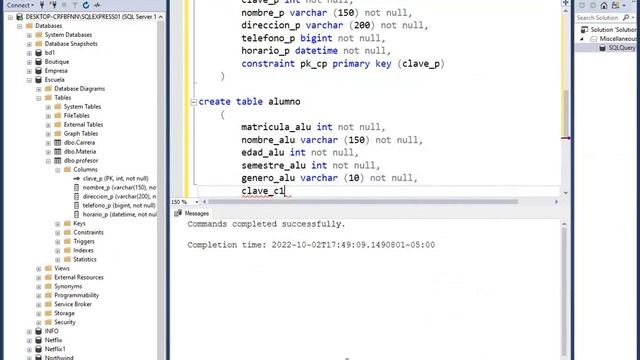Click the Messages pane vertical scrollbar
The height and width of the screenshot is (360, 640).
coord(564,292)
